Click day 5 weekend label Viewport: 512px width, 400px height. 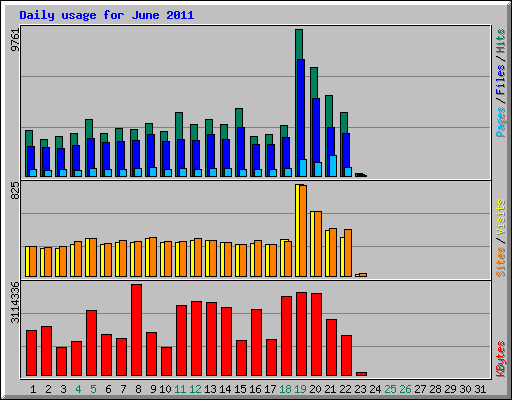pyautogui.click(x=93, y=389)
